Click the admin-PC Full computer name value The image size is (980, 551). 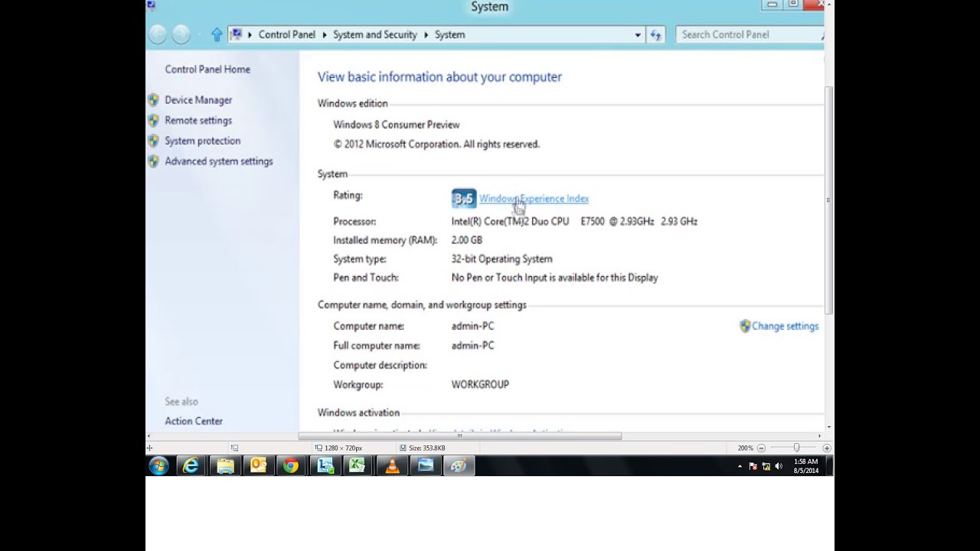473,346
